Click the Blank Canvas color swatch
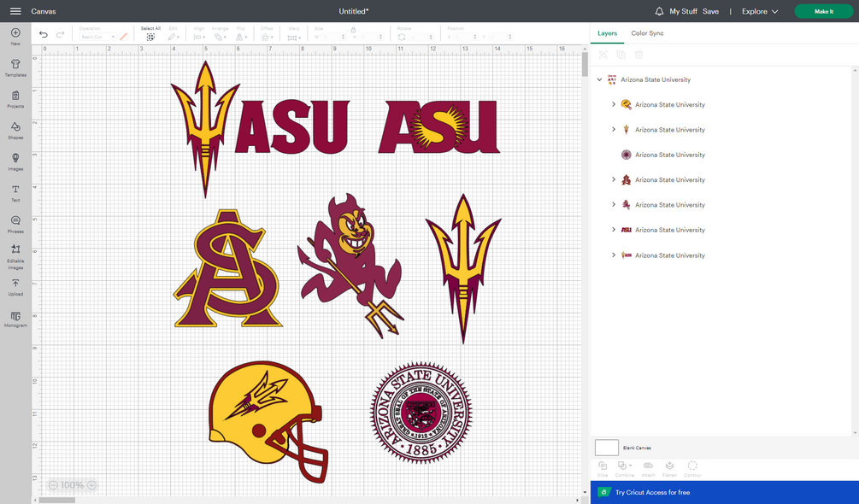Image resolution: width=859 pixels, height=504 pixels. pos(607,447)
